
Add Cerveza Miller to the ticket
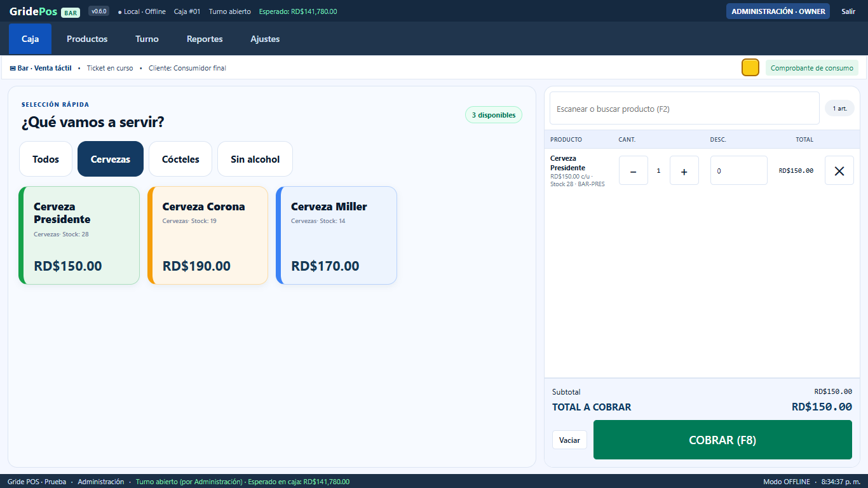337,235
